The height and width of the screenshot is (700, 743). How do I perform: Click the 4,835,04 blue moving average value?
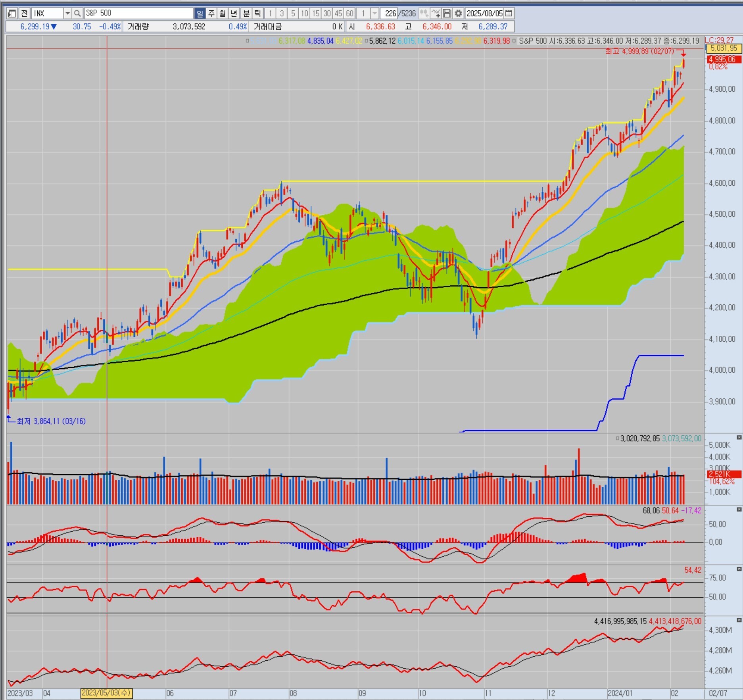pos(321,41)
